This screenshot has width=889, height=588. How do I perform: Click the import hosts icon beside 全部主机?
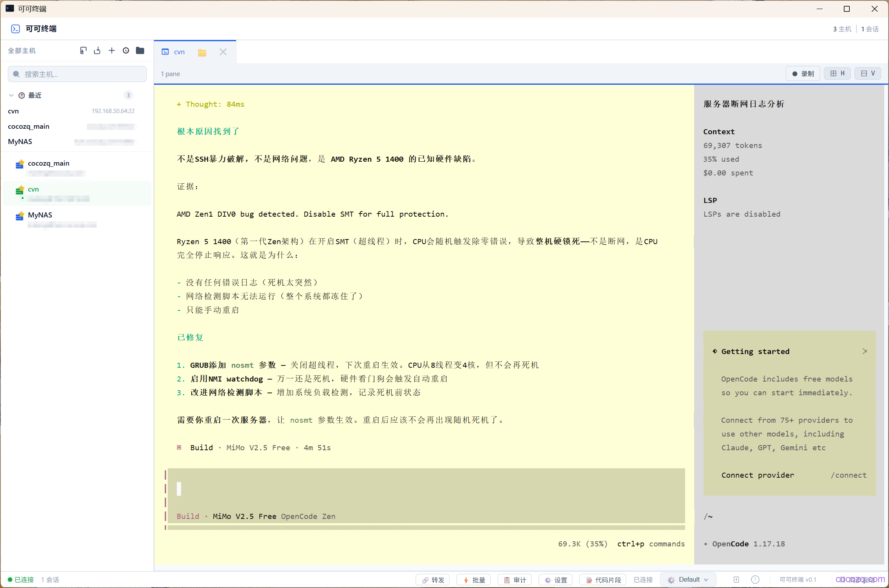(83, 51)
